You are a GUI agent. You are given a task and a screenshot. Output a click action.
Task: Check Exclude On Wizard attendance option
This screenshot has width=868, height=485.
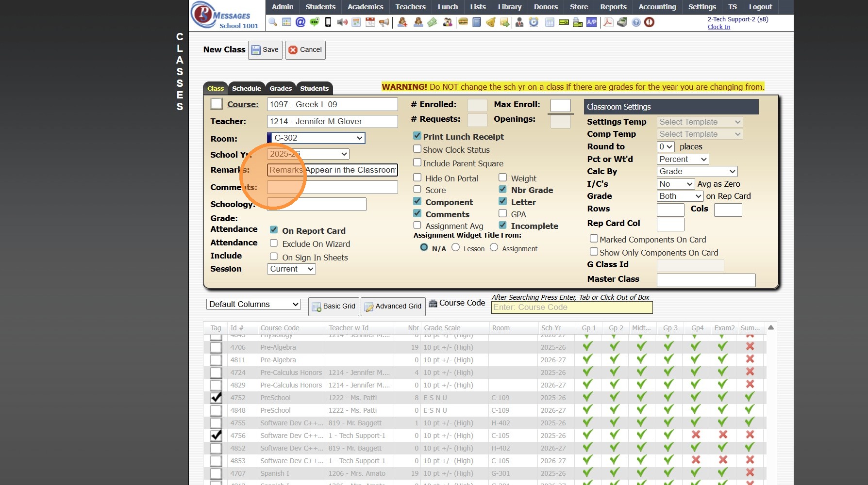click(x=274, y=243)
